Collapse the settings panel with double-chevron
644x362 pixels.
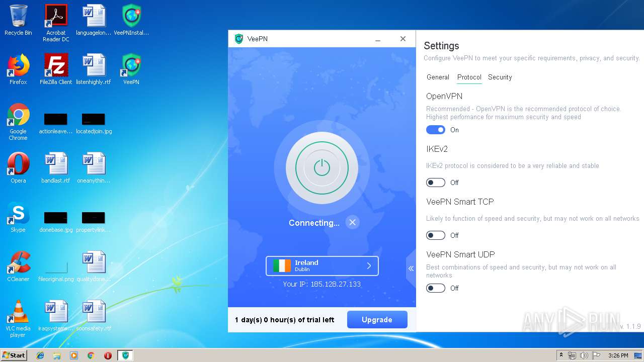(x=411, y=268)
